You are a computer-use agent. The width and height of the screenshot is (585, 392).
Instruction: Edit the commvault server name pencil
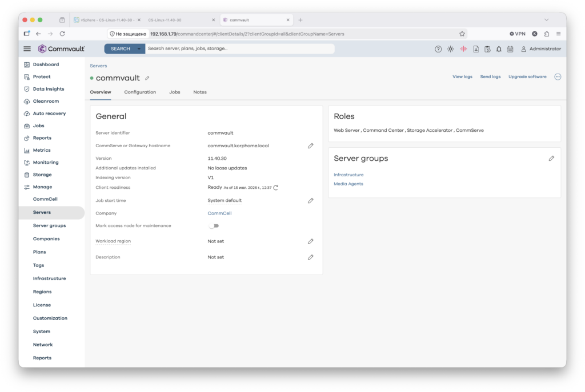147,78
